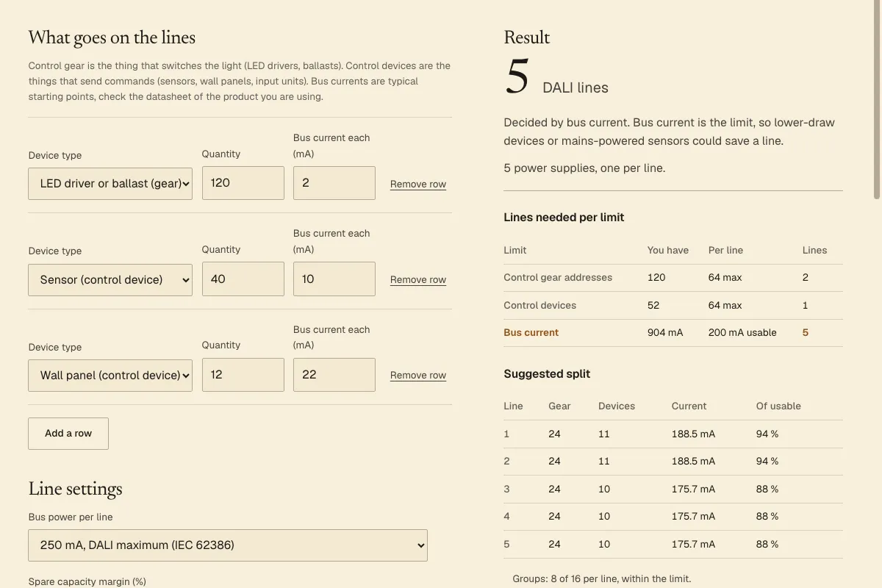Remove the Wall panel row

coord(418,376)
